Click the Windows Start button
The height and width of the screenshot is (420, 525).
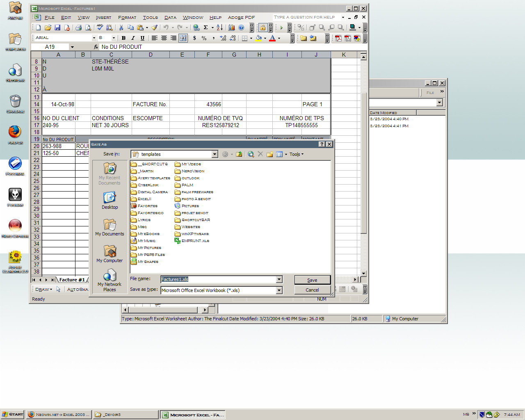pyautogui.click(x=12, y=414)
